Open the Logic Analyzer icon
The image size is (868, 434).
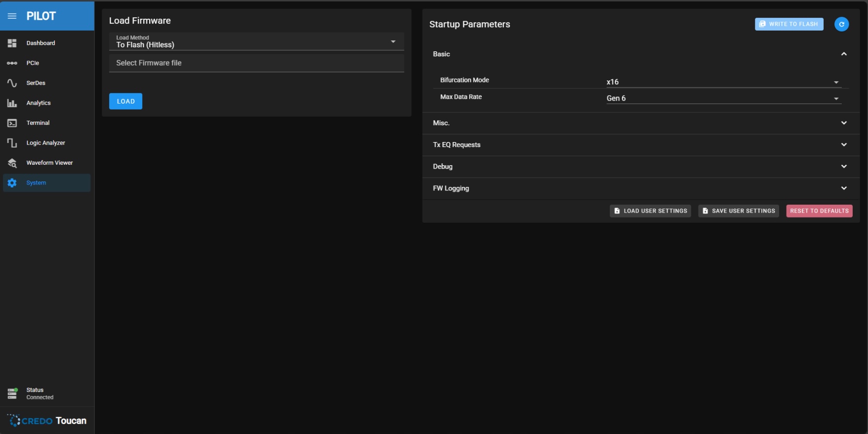12,143
